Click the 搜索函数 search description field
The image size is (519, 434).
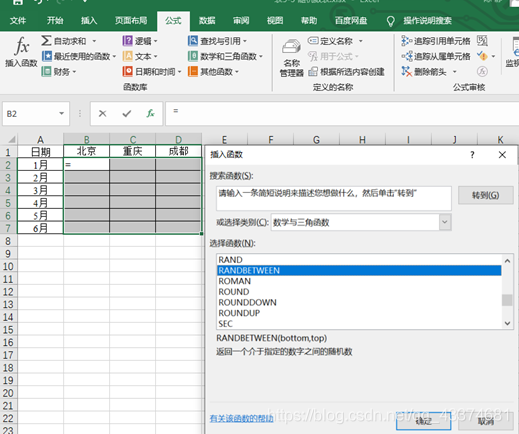click(334, 198)
